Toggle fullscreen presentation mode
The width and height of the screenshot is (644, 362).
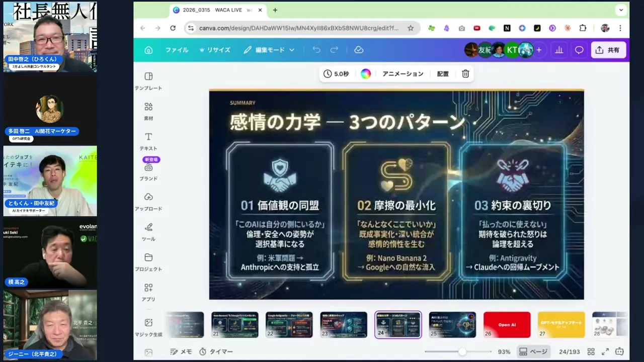(605, 352)
